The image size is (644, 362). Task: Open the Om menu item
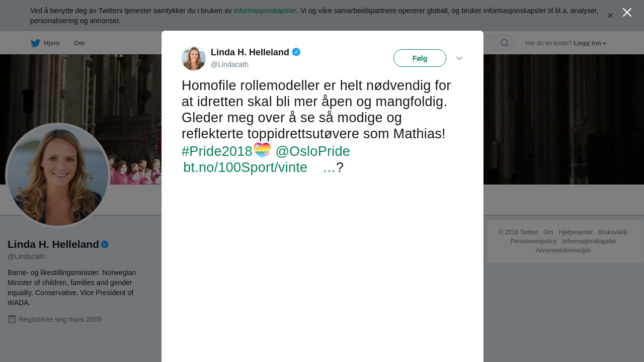pos(79,43)
